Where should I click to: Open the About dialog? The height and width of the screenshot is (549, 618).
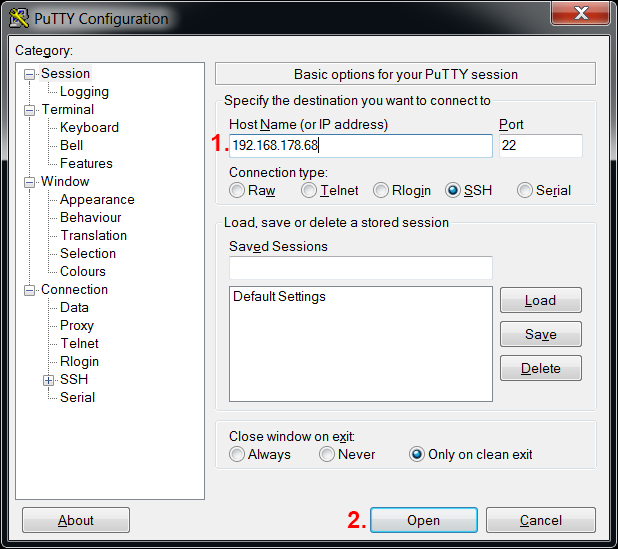coord(76,520)
